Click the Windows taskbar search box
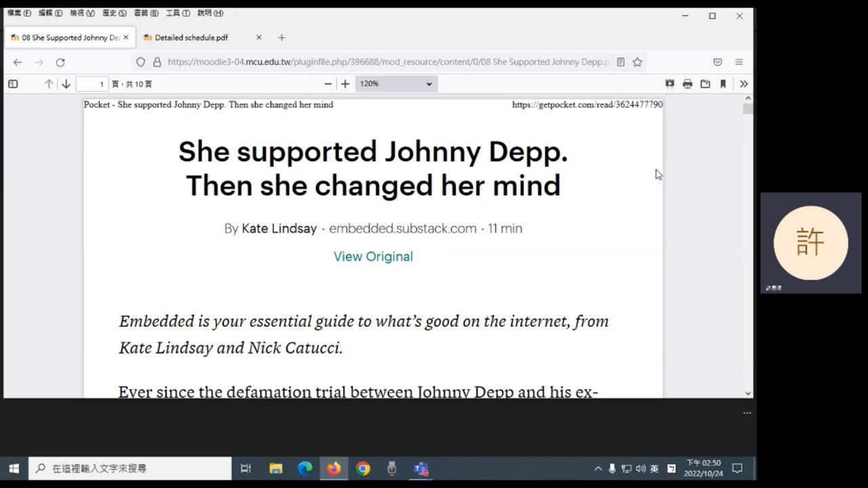 click(130, 468)
